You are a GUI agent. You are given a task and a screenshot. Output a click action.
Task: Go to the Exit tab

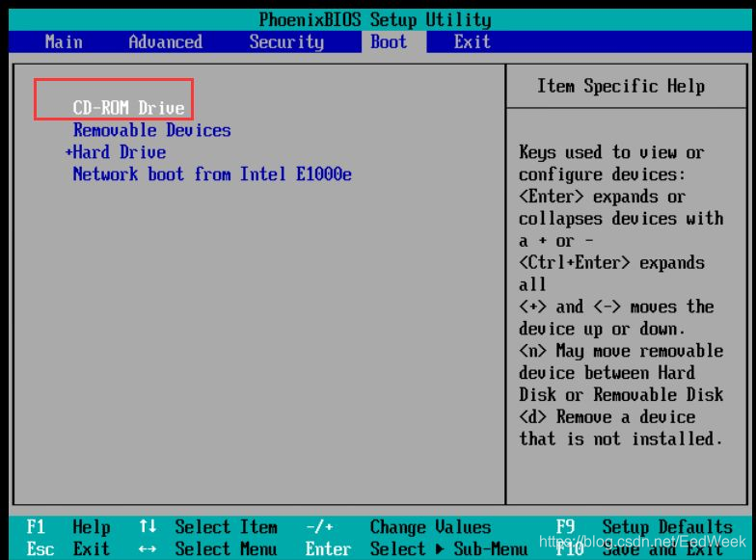point(472,42)
